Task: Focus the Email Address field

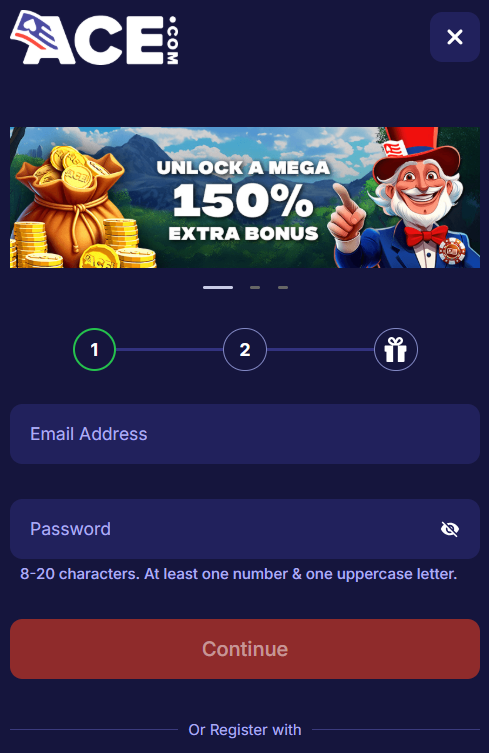Action: click(x=244, y=434)
